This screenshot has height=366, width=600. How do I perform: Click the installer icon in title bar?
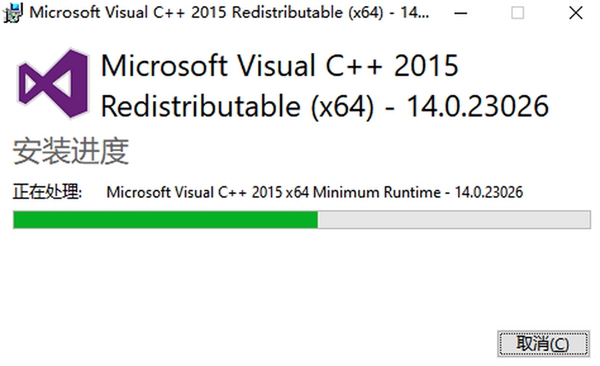(x=13, y=13)
